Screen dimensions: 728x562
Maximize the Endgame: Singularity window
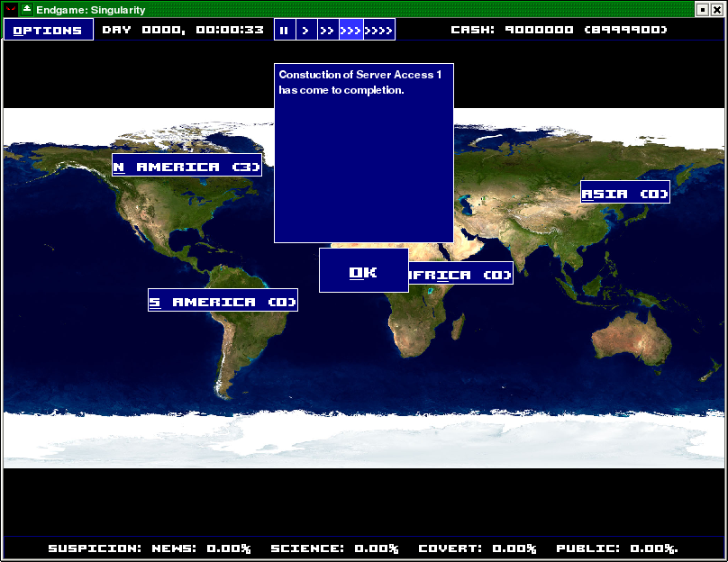click(702, 9)
